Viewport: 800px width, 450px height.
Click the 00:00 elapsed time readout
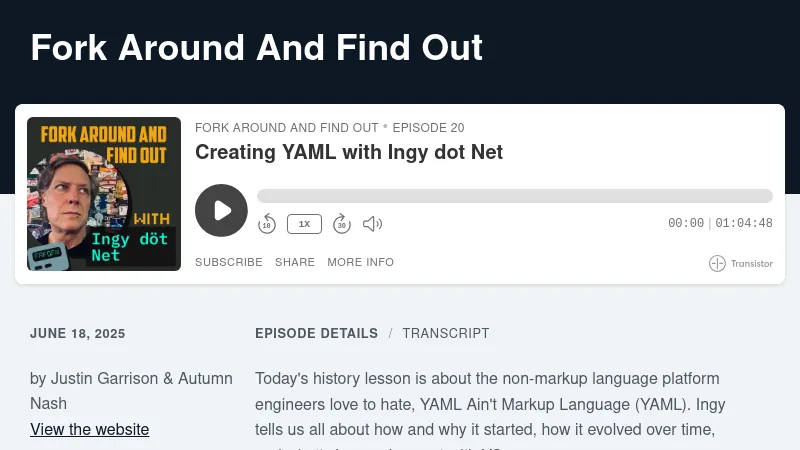click(686, 224)
